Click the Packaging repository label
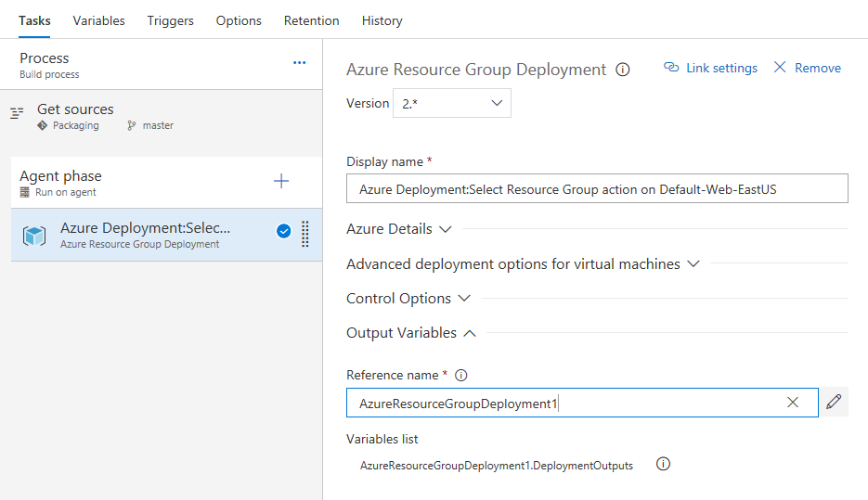Screen dimensions: 868x500 click(76, 125)
